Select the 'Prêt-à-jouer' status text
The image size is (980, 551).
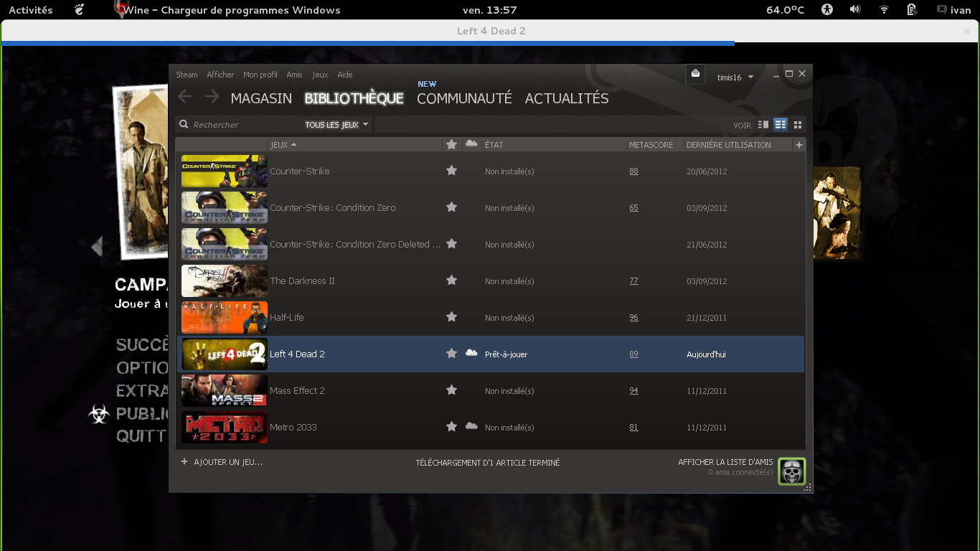tap(506, 354)
